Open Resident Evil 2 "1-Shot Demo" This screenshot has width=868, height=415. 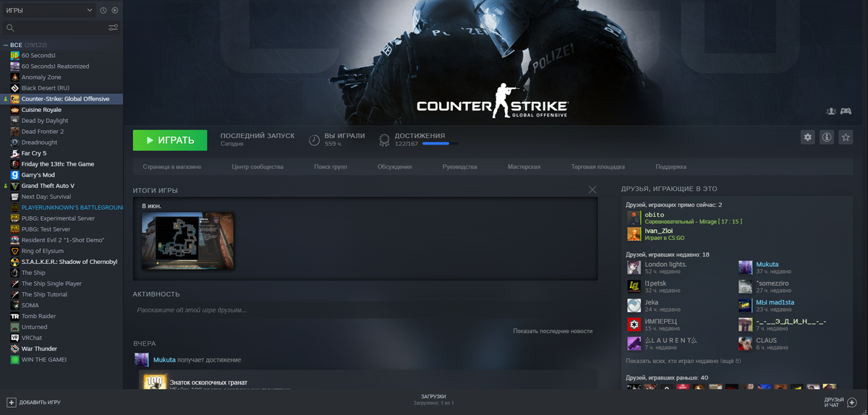tap(63, 240)
